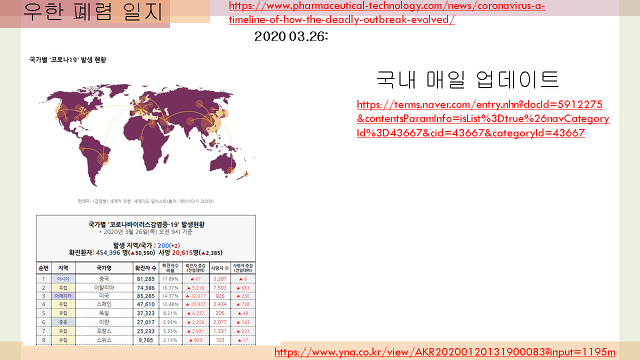Click the '발생 지역/국가 : 200(+2)' line
The image size is (640, 360).
[146, 246]
